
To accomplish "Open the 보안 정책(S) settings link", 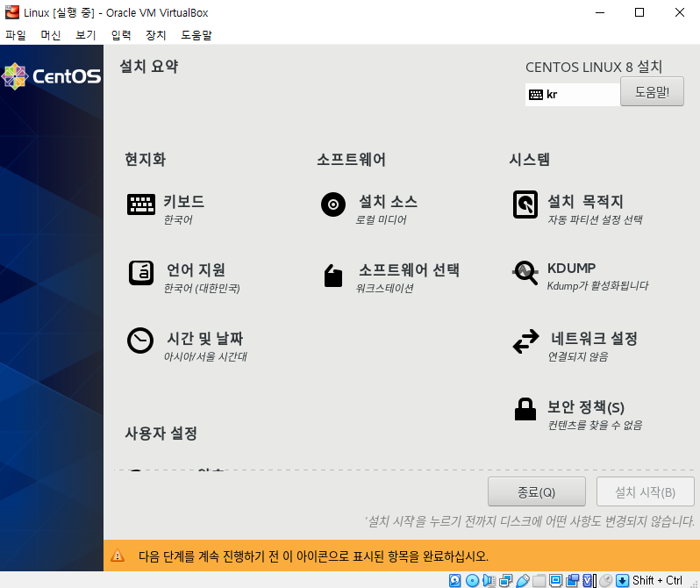I will (x=586, y=407).
